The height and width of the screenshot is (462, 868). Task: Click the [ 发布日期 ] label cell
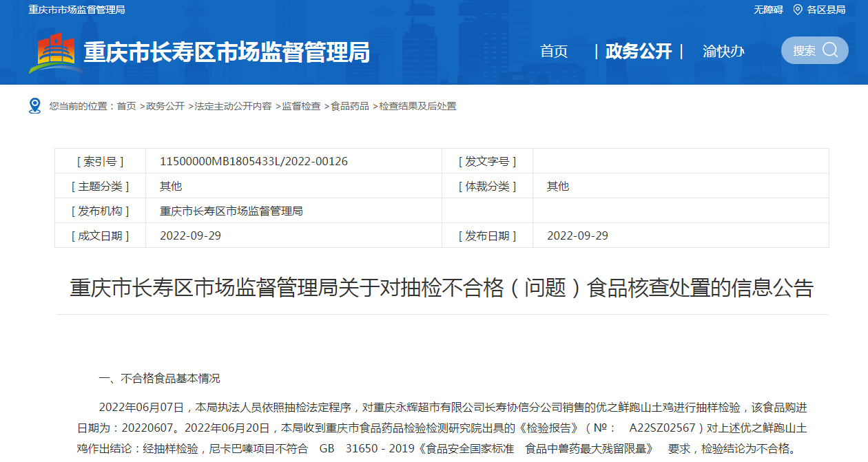coord(487,235)
